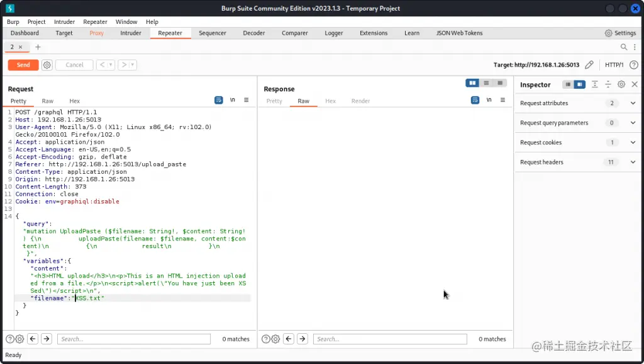Click the Cancel button
This screenshot has height=364, width=644.
74,65
